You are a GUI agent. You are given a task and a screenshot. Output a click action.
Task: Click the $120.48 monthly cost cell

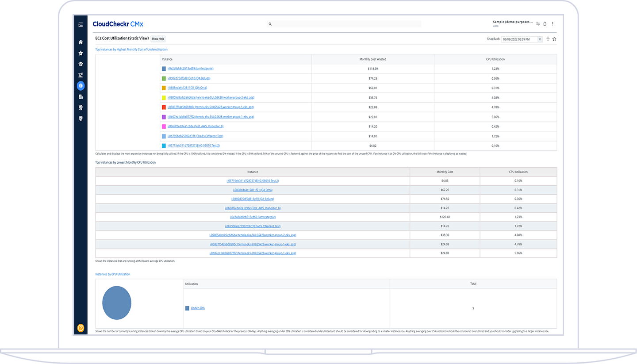pos(445,217)
